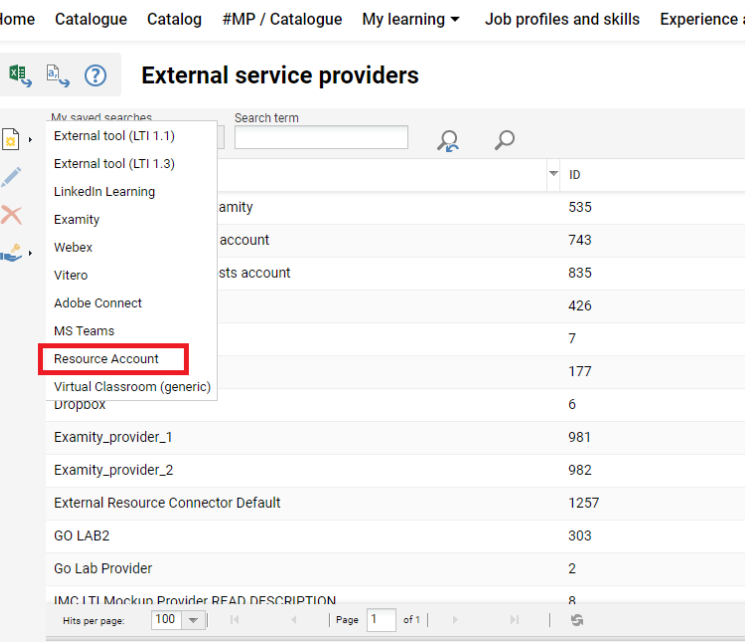The height and width of the screenshot is (642, 745).
Task: Open the help question mark icon
Action: 96,75
